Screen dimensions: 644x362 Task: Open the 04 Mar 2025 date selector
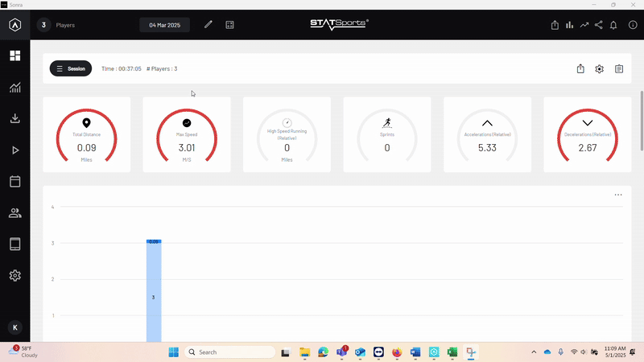[x=165, y=25]
